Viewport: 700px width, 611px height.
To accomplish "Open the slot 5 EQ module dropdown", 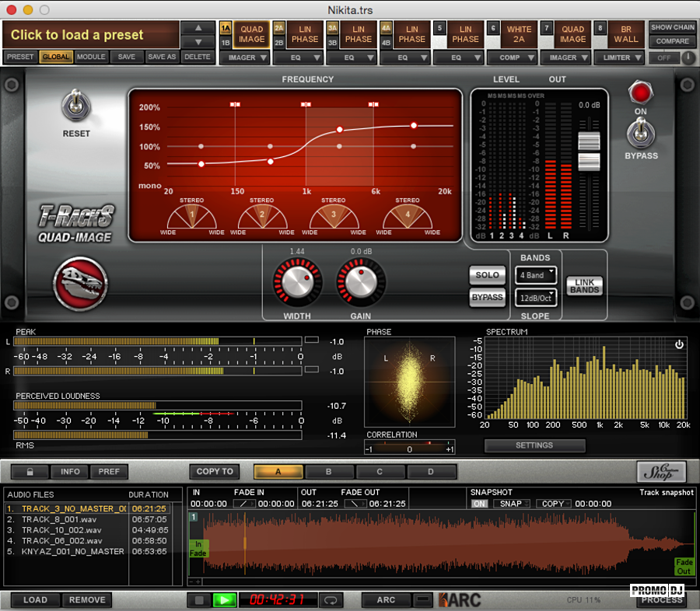I will (458, 58).
